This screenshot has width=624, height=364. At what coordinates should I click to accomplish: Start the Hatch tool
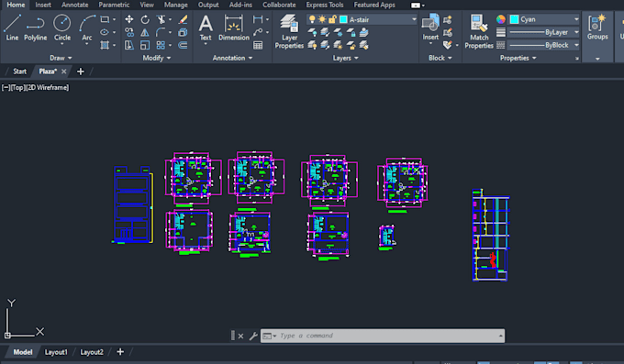point(105,45)
